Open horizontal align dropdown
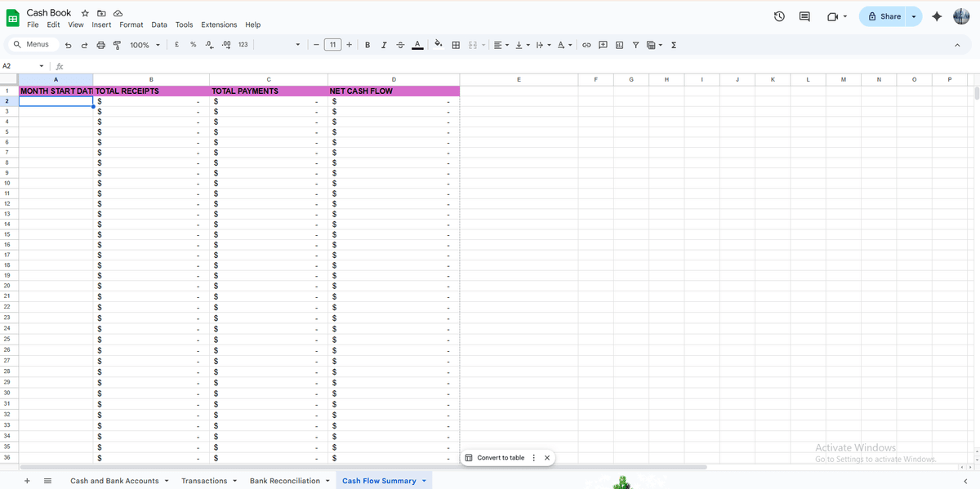The image size is (980, 489). click(x=501, y=45)
